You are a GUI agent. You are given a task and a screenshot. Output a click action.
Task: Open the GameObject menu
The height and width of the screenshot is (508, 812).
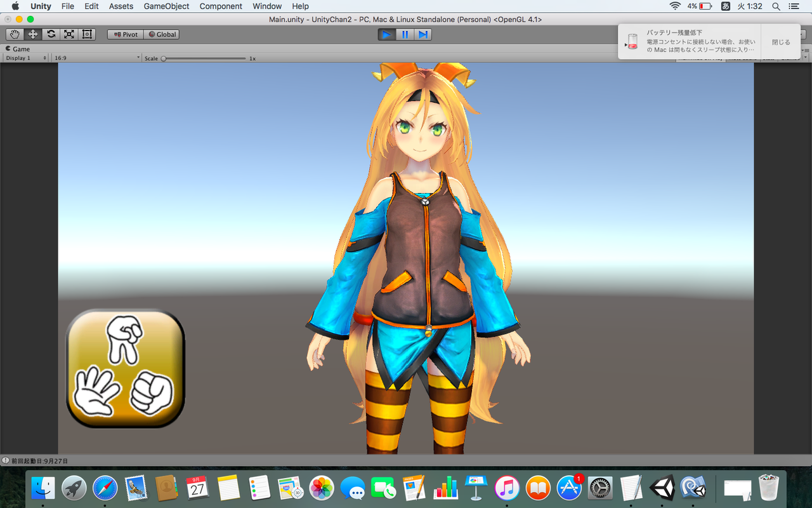pyautogui.click(x=166, y=6)
